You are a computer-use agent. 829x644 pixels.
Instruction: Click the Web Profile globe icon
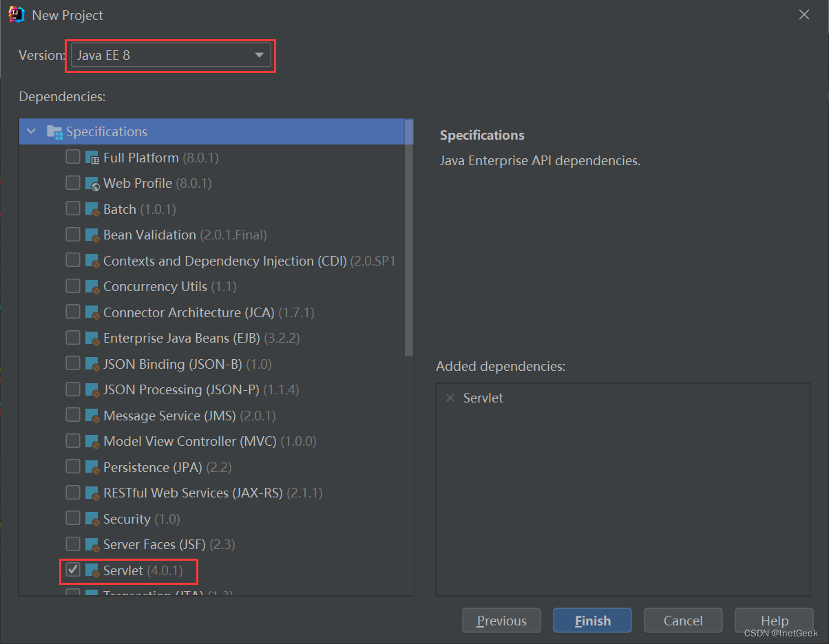point(93,184)
